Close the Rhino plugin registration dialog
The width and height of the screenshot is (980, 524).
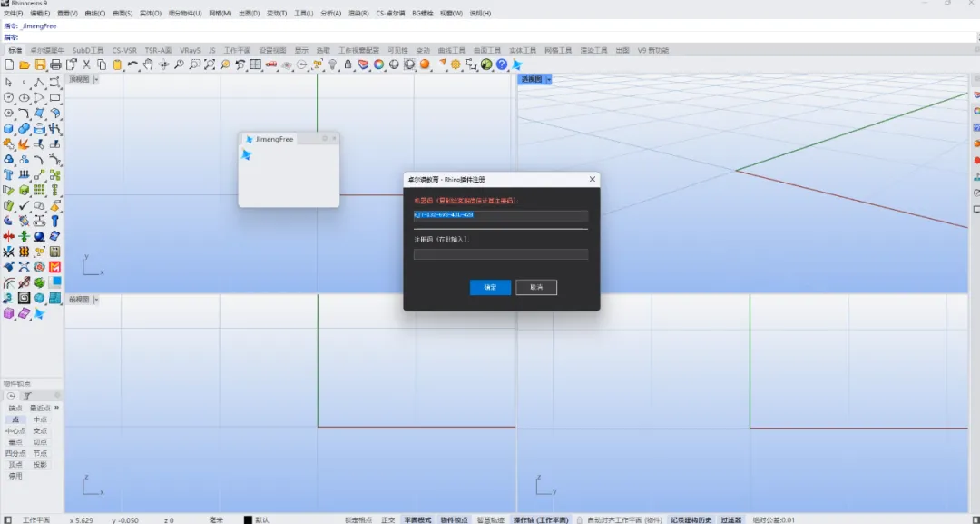click(x=592, y=179)
